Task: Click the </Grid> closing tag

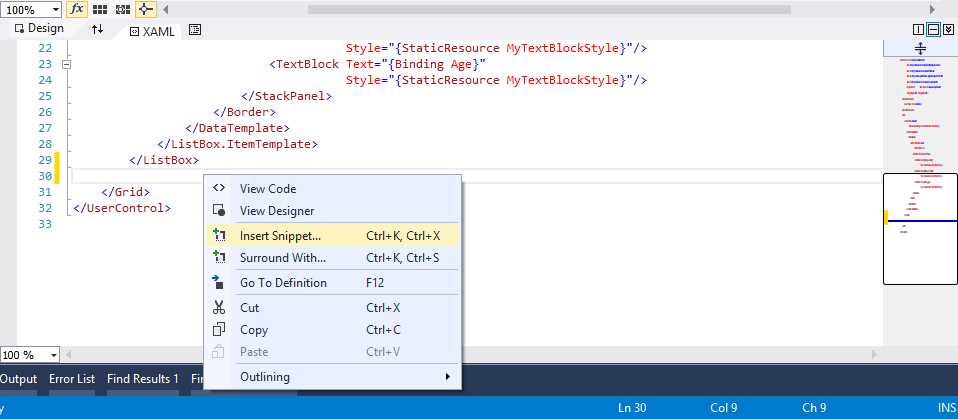Action: point(125,192)
